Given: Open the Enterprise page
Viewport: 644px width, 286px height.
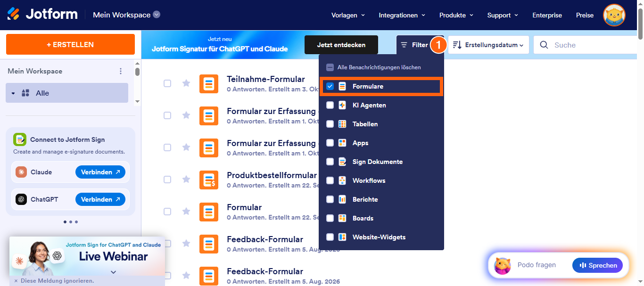Looking at the screenshot, I should point(547,15).
